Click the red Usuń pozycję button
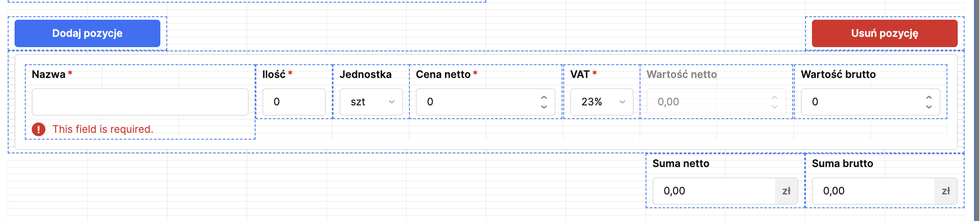This screenshot has height=221, width=980. [884, 33]
